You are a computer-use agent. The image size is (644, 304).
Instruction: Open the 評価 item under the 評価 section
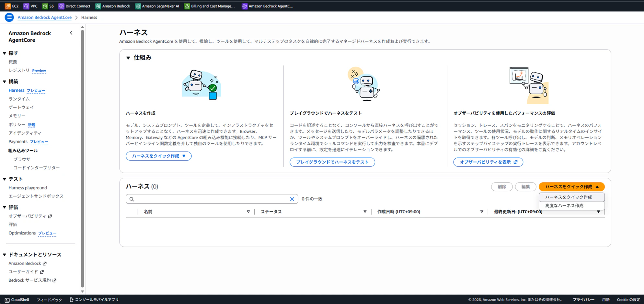tap(13, 225)
